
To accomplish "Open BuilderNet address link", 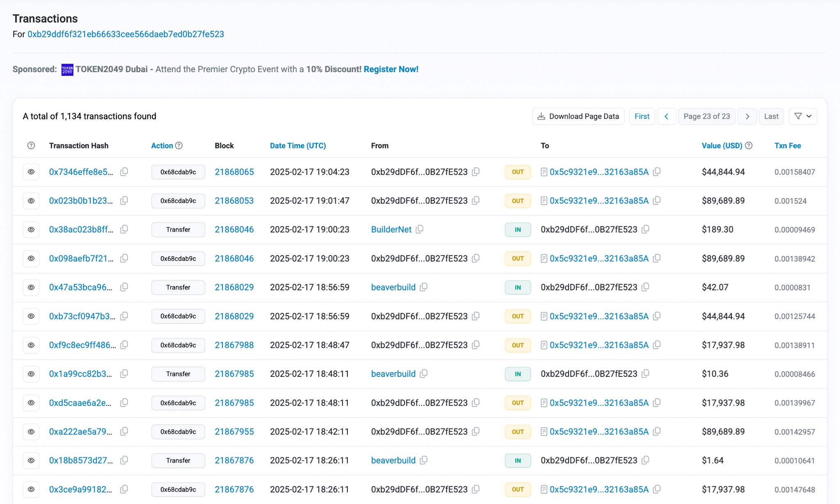I will (391, 229).
